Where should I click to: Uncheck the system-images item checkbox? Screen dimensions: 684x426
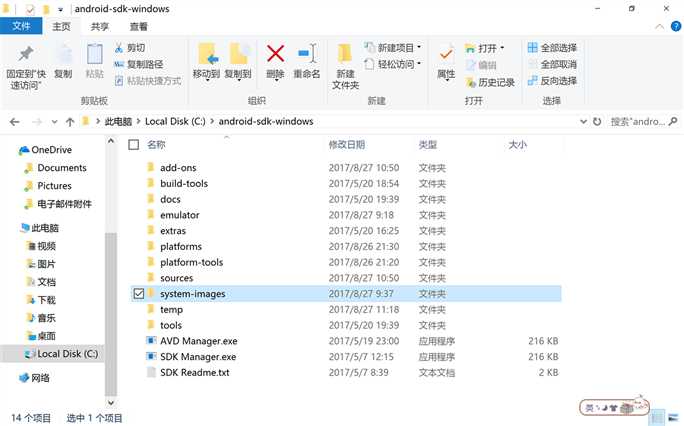[139, 294]
